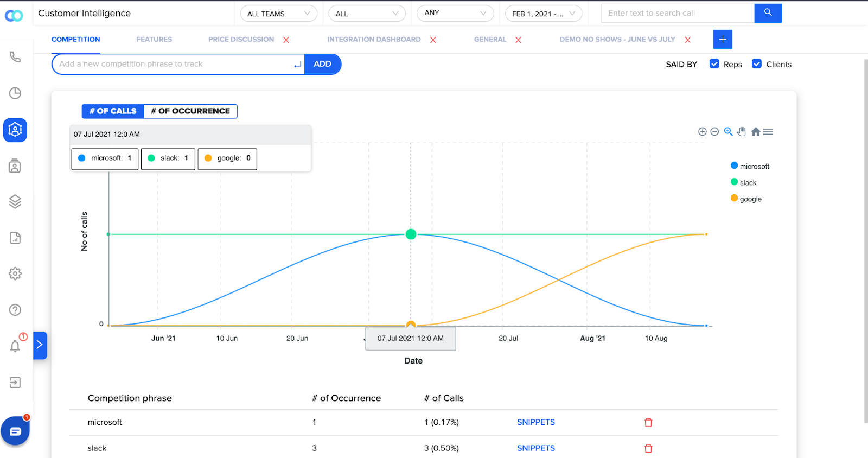Viewport: 868px width, 458px height.
Task: Click the page vertical scrollbar
Action: tap(866, 240)
